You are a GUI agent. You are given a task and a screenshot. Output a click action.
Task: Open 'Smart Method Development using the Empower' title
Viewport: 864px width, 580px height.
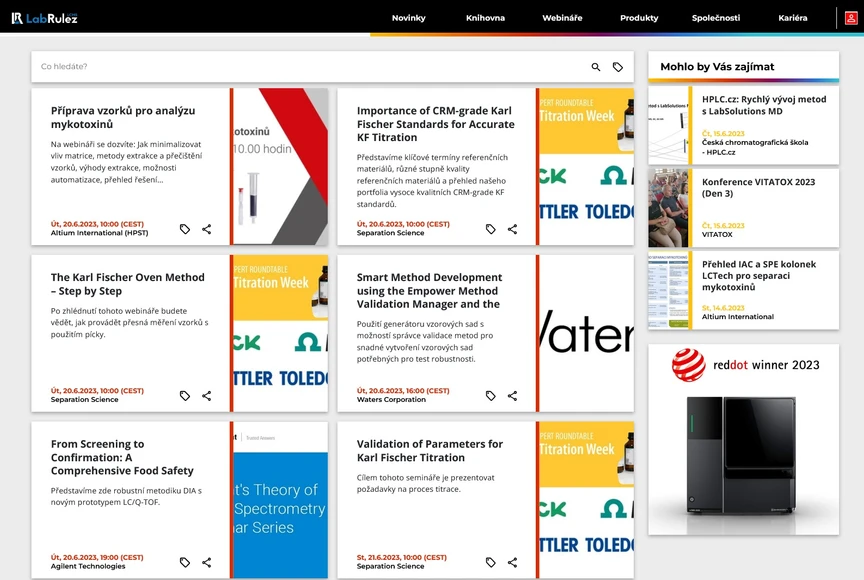(429, 291)
